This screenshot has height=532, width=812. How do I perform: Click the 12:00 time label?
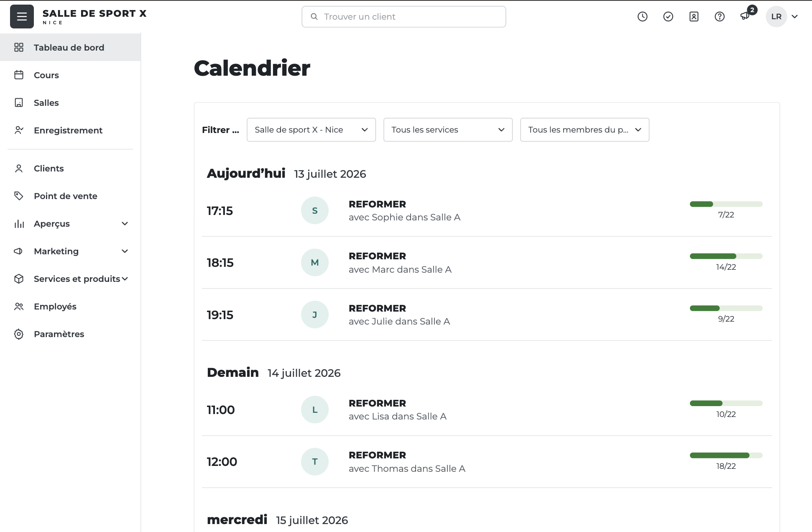tap(222, 462)
